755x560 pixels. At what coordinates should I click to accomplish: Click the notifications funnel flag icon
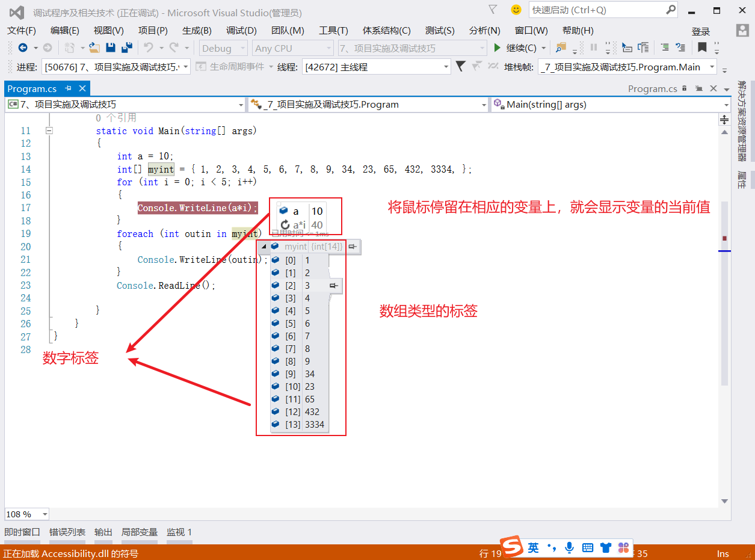493,10
